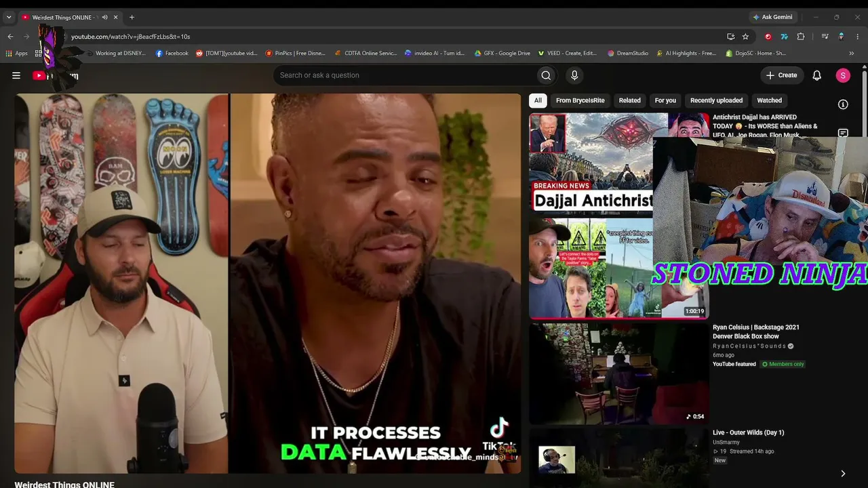Click the Ryan Celsius Backstage 2021 title
868x488 pixels.
click(x=756, y=331)
